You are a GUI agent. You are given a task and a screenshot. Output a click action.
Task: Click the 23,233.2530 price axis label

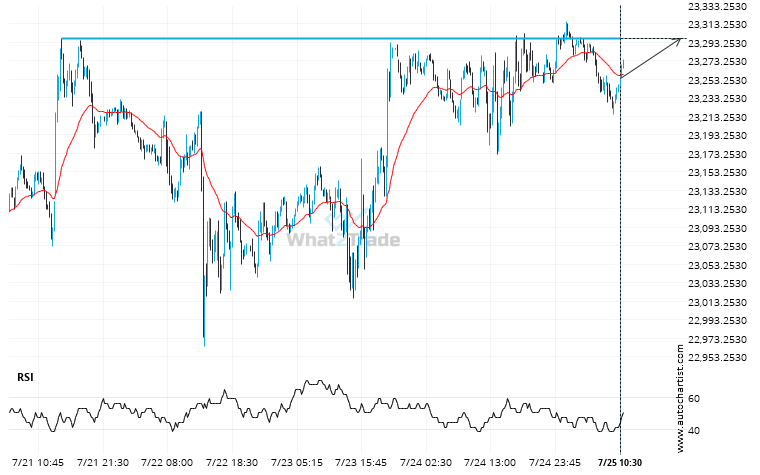pyautogui.click(x=717, y=99)
